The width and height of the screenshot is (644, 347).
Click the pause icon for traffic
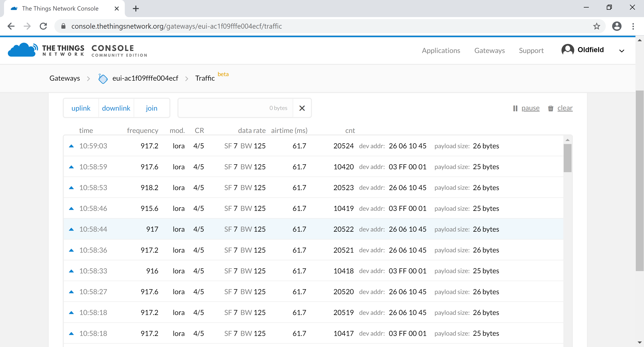tap(515, 108)
